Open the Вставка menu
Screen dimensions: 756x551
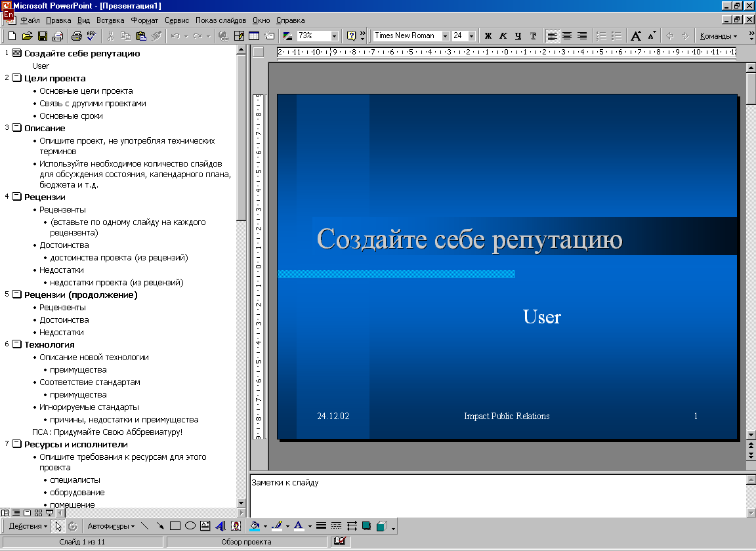point(110,20)
